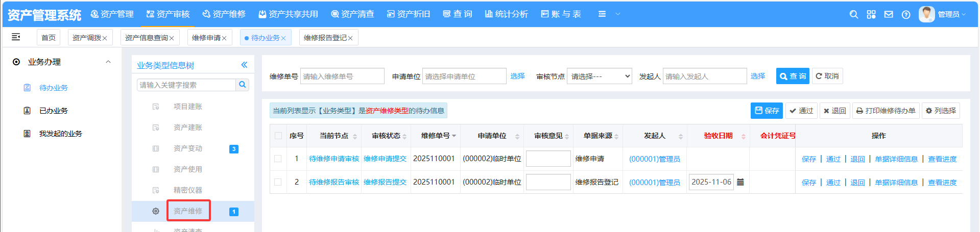Screen dimensions: 980x232
Task: Open the mail envelope icon in header
Action: (889, 14)
